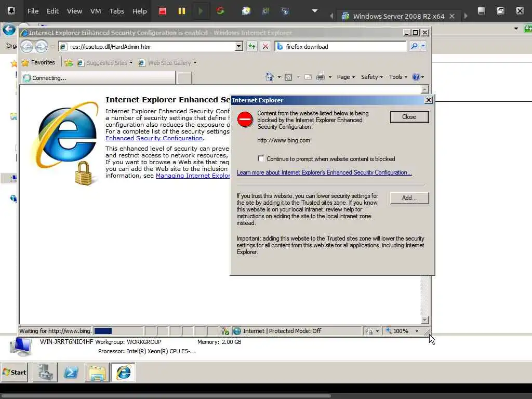Click the snapshot clock icon in VM toolbar
532x399 pixels.
(x=246, y=11)
